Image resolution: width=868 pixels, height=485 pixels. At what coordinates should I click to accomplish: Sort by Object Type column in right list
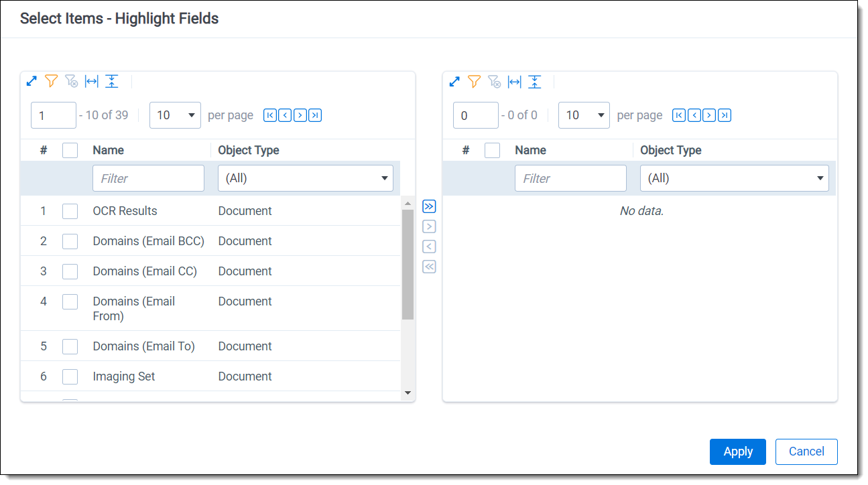670,150
